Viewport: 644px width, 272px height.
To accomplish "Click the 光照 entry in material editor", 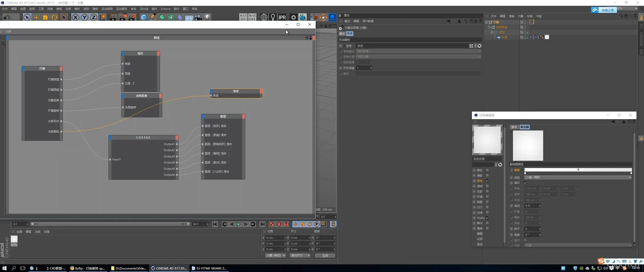I will click(x=480, y=239).
